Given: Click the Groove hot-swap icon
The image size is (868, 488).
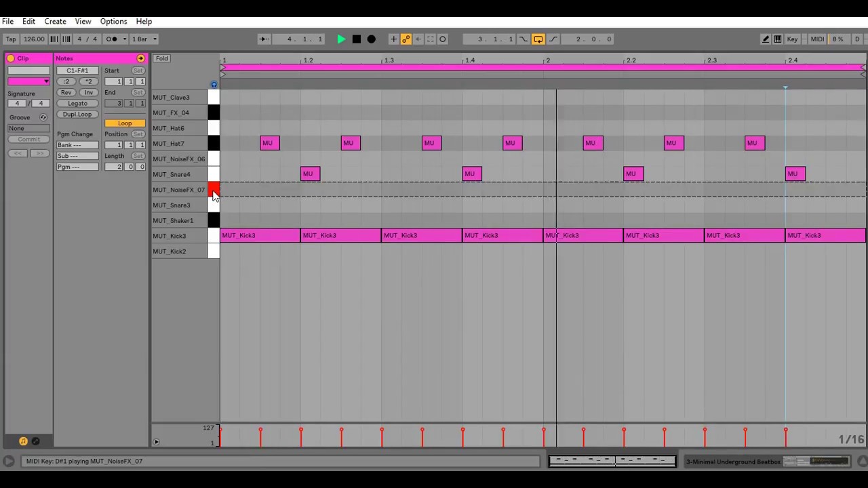Looking at the screenshot, I should (43, 117).
